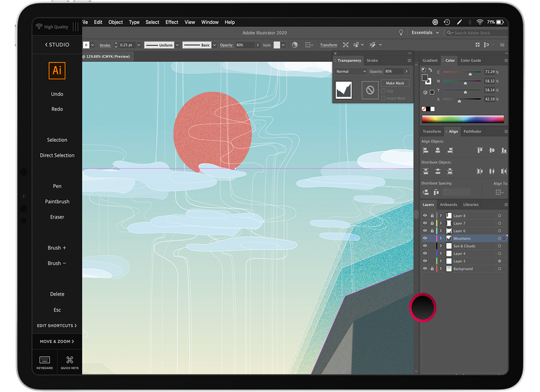Go back to Studio

point(57,44)
